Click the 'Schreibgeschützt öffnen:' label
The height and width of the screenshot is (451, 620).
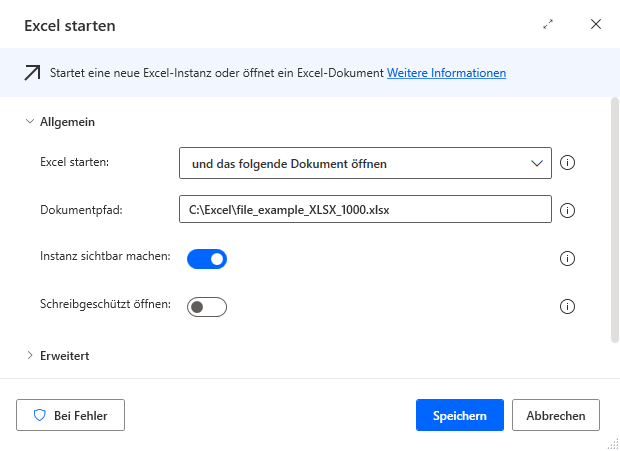105,304
